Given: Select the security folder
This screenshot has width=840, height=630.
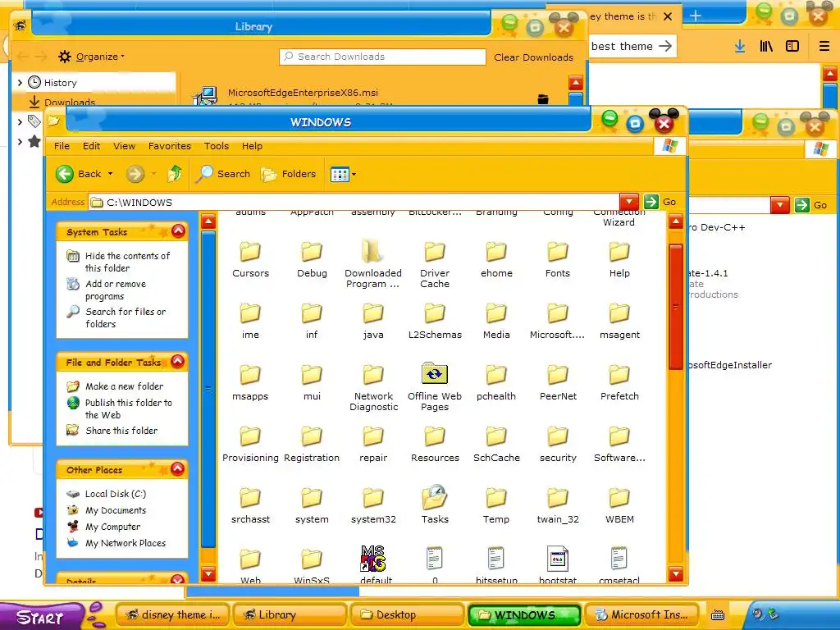Looking at the screenshot, I should (x=558, y=444).
